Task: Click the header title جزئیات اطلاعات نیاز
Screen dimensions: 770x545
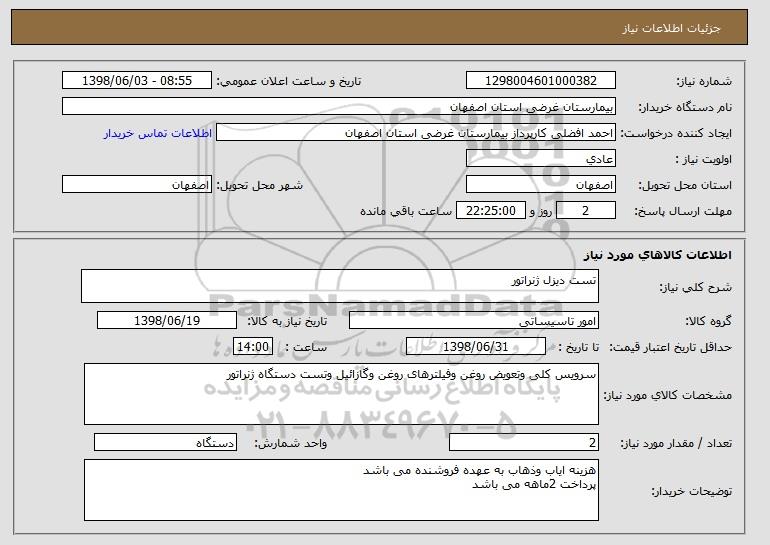Action: (671, 28)
